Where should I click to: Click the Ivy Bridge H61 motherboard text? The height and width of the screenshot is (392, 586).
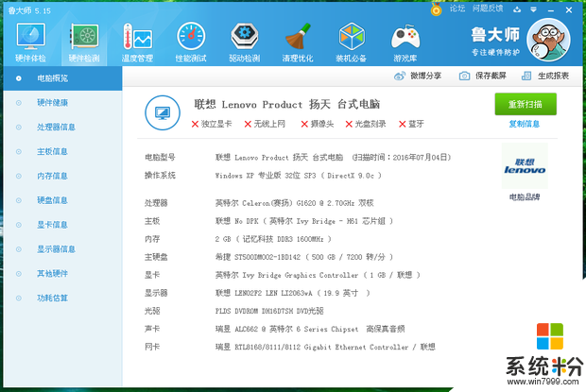[x=304, y=221]
